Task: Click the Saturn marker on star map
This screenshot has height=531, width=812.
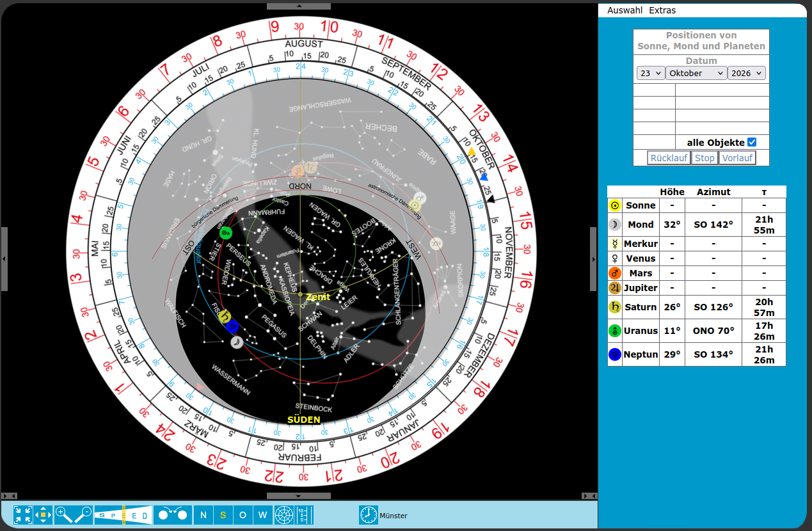Action: click(224, 316)
